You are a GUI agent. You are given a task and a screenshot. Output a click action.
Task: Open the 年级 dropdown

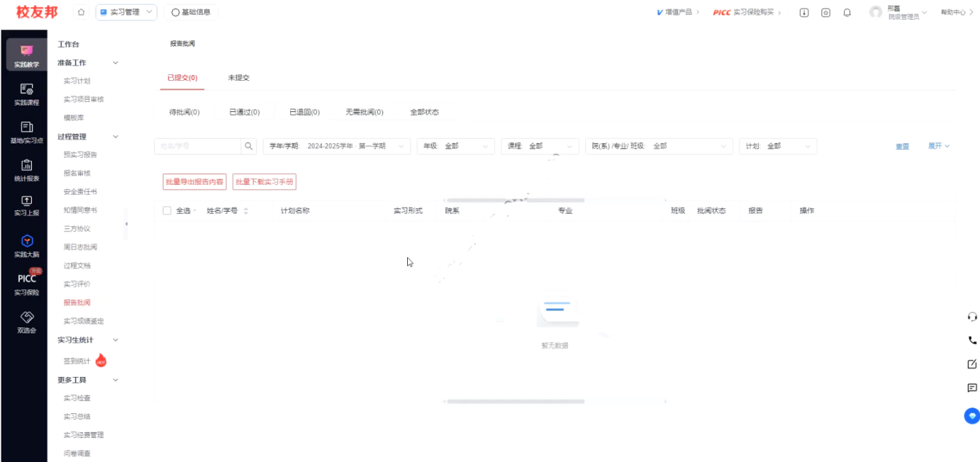pyautogui.click(x=455, y=146)
